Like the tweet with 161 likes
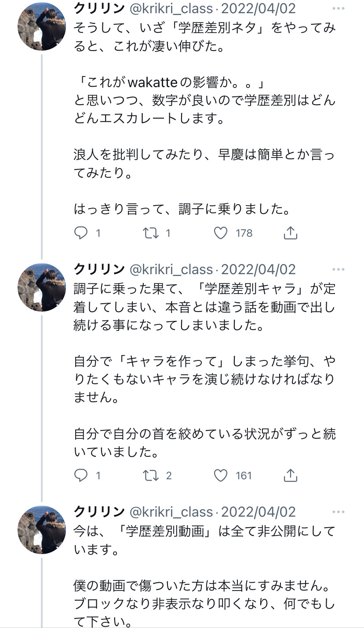 pyautogui.click(x=221, y=475)
